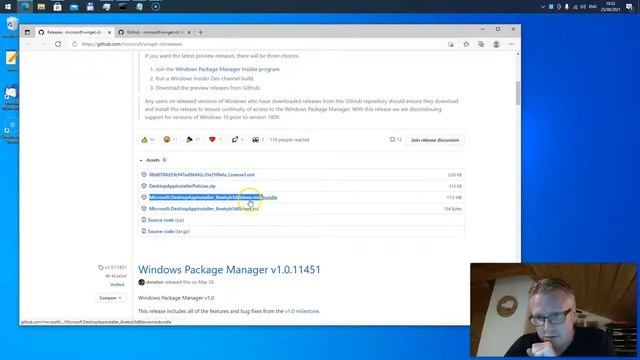The image size is (640, 360).
Task: Open the tab actions menu in Edge
Action: [27, 32]
